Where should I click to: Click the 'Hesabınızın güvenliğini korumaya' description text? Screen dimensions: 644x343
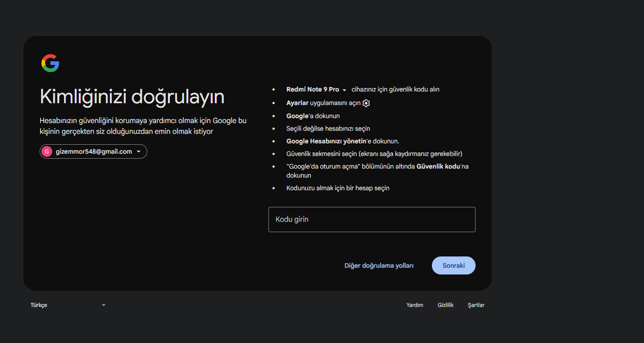pyautogui.click(x=143, y=126)
